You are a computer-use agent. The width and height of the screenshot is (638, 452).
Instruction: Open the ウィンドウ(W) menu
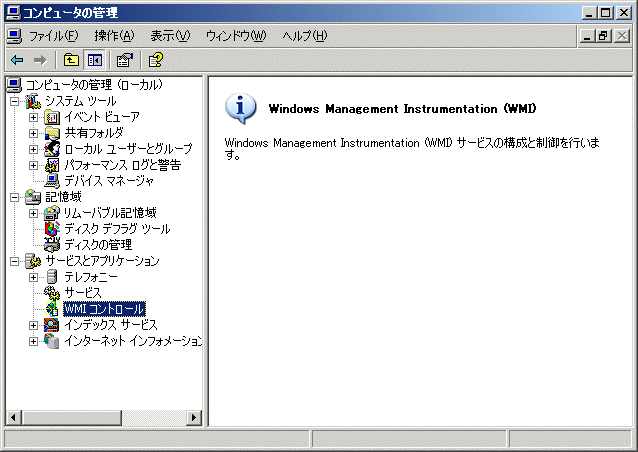(x=236, y=36)
